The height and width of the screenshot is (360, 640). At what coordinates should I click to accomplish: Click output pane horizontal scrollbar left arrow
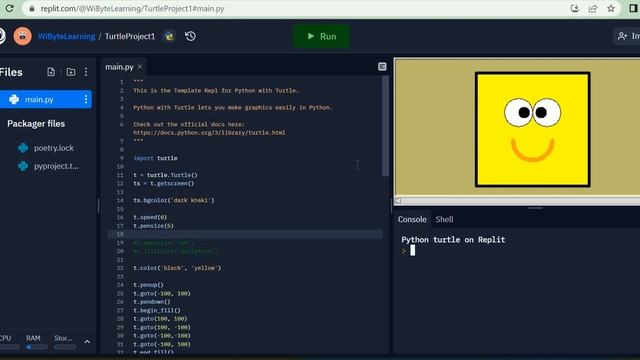click(398, 201)
